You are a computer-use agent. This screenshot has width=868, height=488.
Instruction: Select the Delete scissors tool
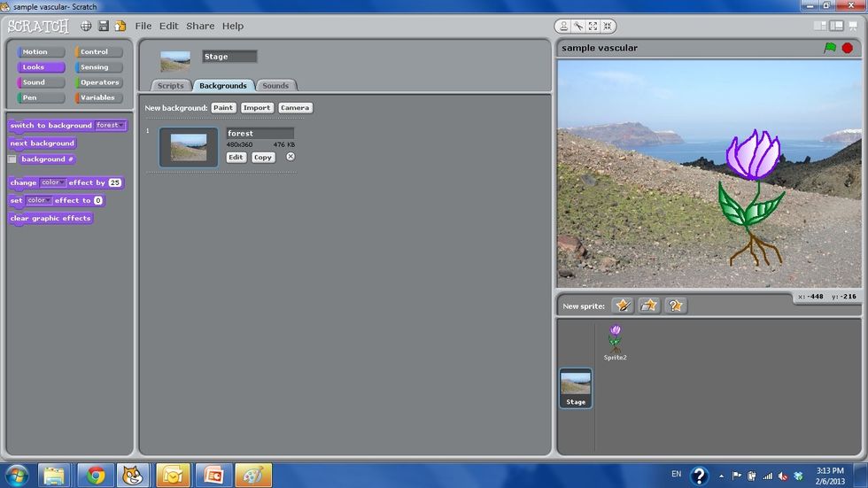point(577,27)
